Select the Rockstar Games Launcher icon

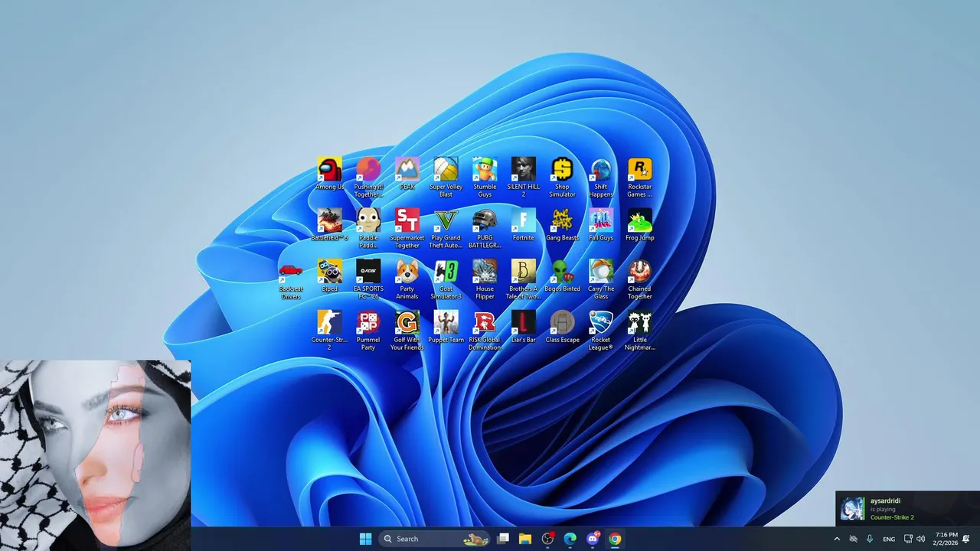pyautogui.click(x=640, y=178)
